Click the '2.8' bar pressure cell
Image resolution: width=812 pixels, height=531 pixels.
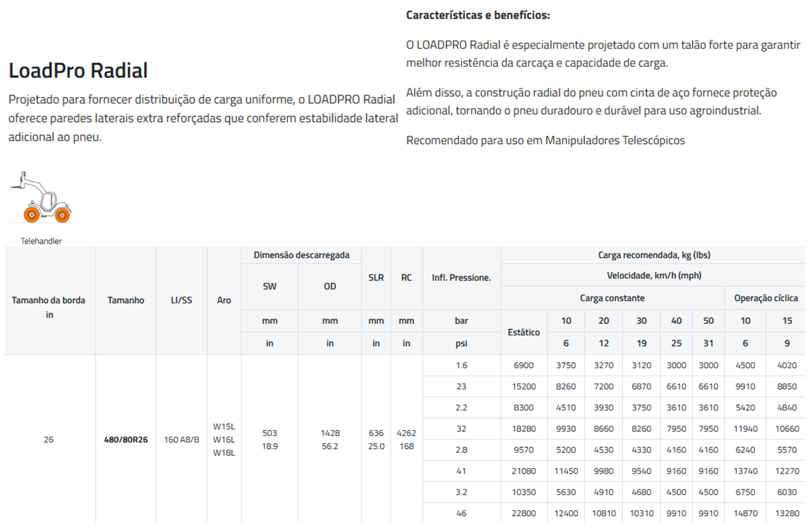462,450
